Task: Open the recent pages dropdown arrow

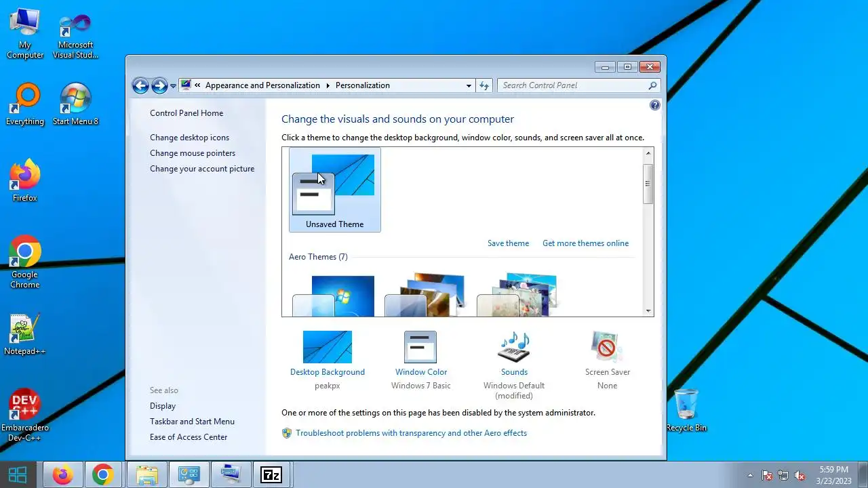Action: pos(174,85)
